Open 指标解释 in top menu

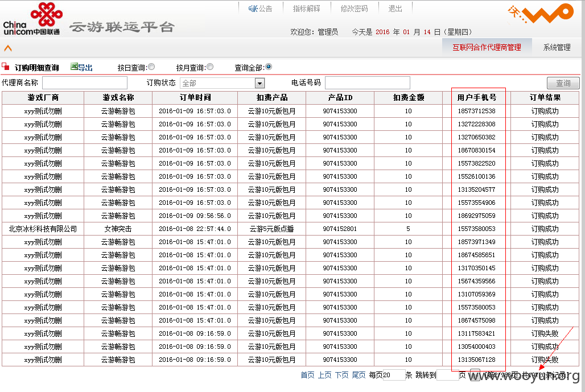tap(306, 9)
